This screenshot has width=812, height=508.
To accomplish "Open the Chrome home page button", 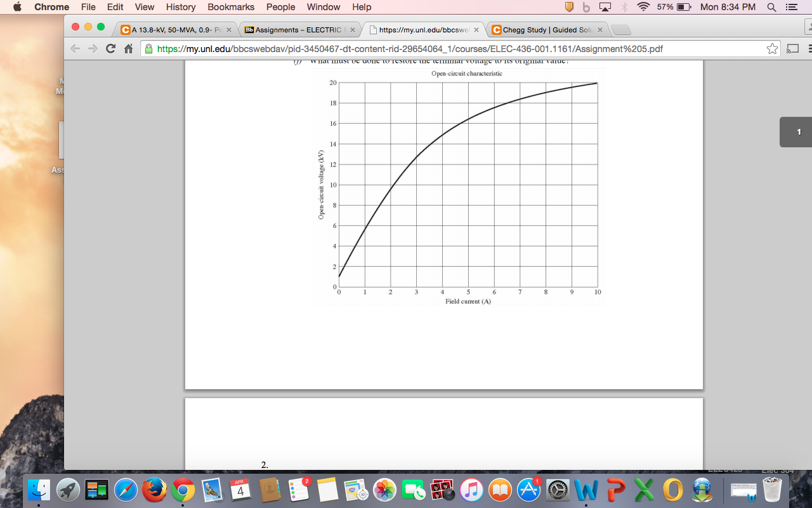I will coord(128,48).
